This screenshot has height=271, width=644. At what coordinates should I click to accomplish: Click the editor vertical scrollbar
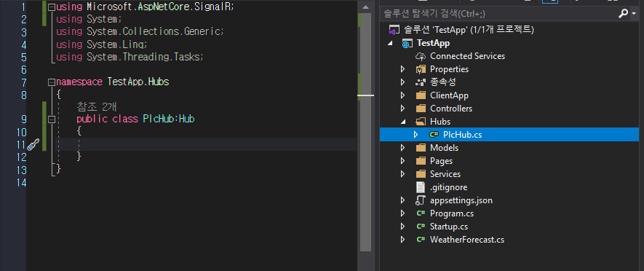tap(365, 132)
